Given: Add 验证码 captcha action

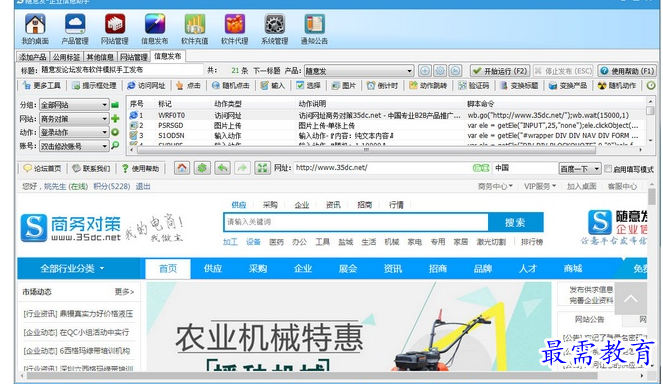Looking at the screenshot, I should coord(474,85).
